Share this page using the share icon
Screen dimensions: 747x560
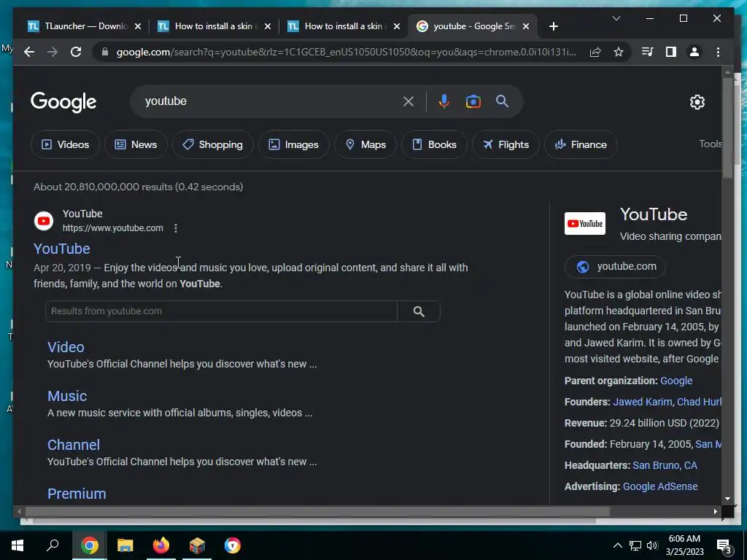click(x=595, y=52)
